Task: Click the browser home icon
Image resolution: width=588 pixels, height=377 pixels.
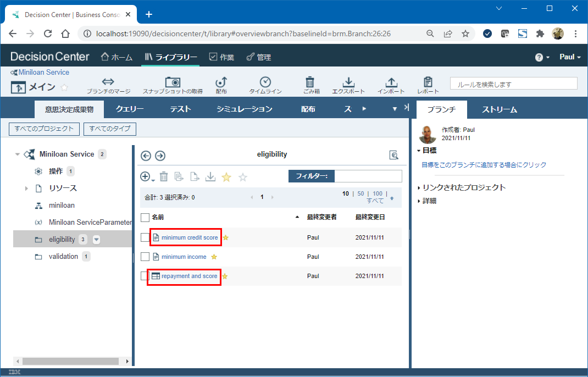Action: tap(65, 34)
